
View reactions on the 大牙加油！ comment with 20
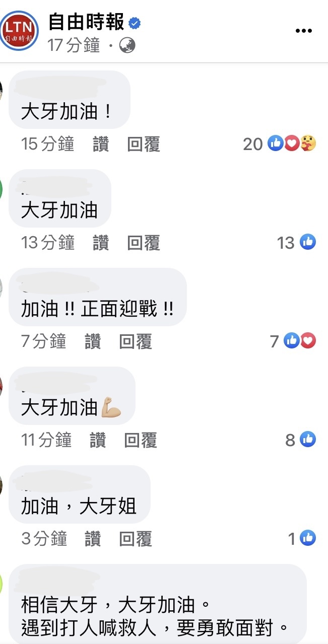pyautogui.click(x=280, y=144)
